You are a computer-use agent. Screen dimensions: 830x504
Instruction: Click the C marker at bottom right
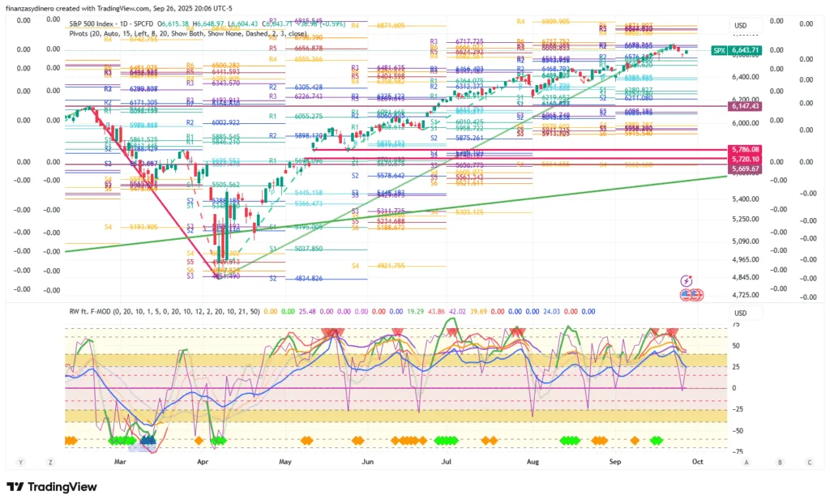[x=809, y=462]
